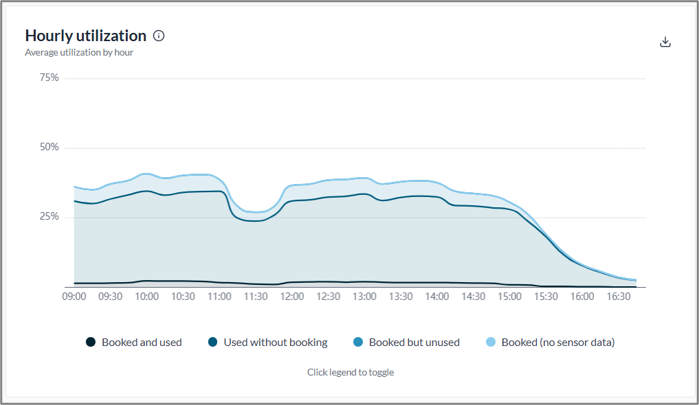Click the dark Booked and used color dot
Viewport: 699px width, 405px height.
point(90,342)
